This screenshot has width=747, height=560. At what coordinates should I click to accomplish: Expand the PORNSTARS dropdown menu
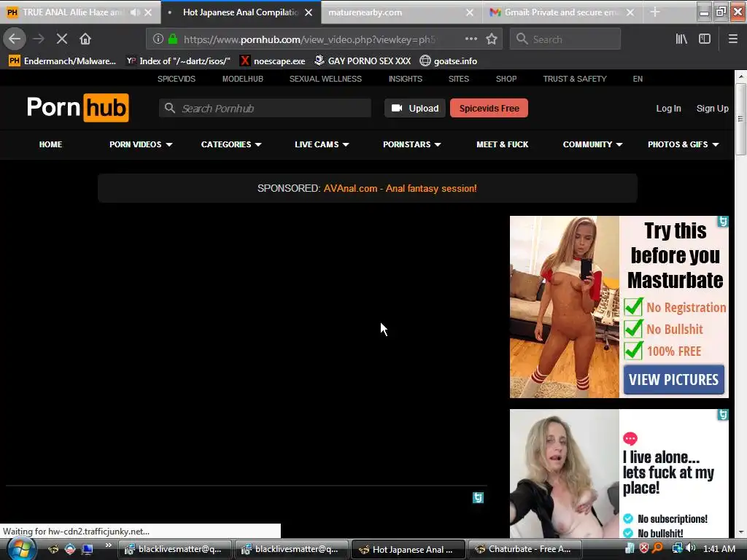click(x=411, y=144)
